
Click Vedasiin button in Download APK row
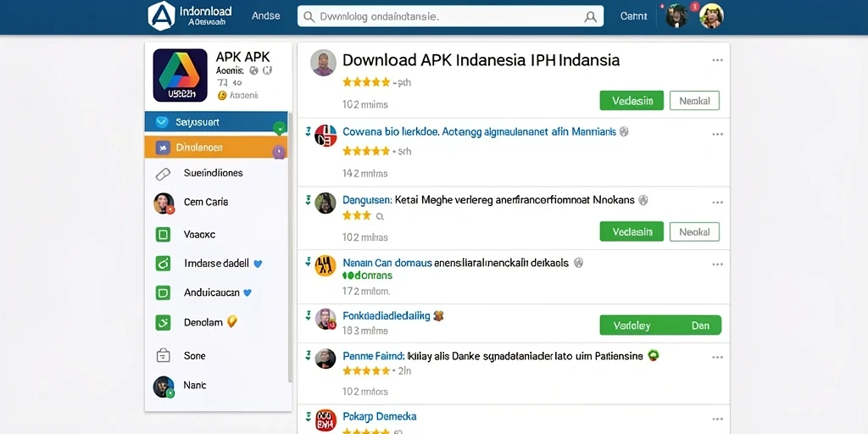point(632,101)
